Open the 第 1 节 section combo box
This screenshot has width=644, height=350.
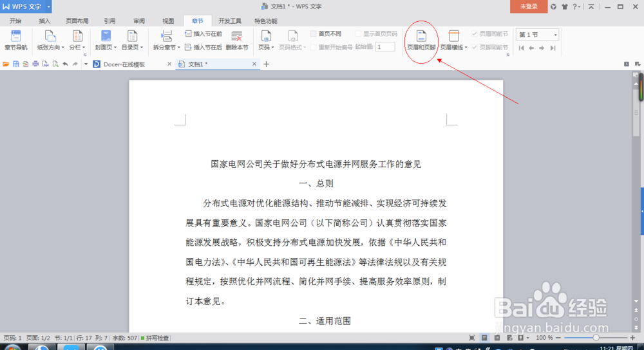(537, 35)
